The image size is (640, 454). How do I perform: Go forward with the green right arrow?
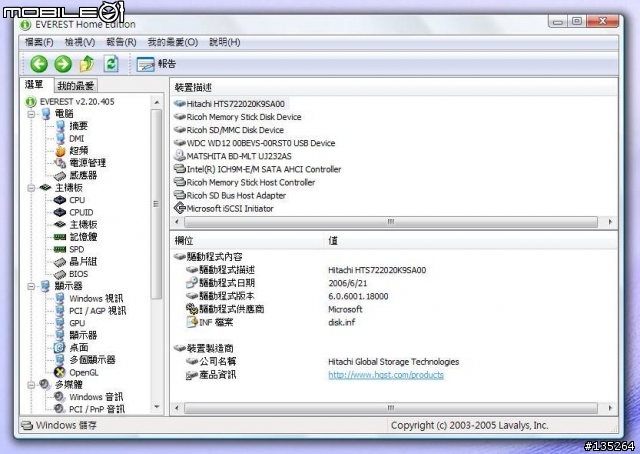(x=63, y=64)
